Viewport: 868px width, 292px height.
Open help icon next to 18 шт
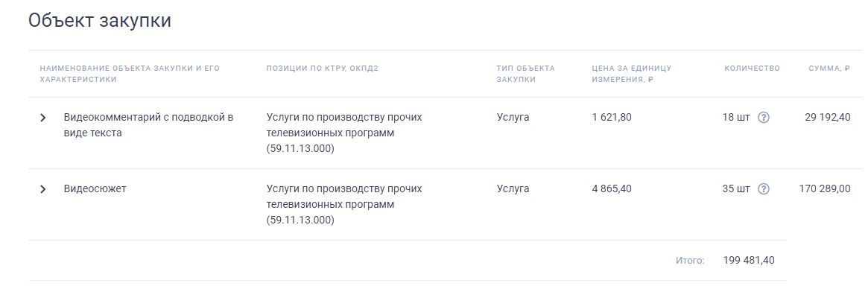coord(764,117)
